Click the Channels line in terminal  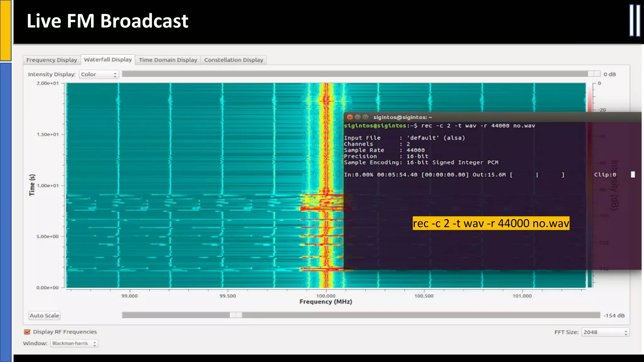377,144
